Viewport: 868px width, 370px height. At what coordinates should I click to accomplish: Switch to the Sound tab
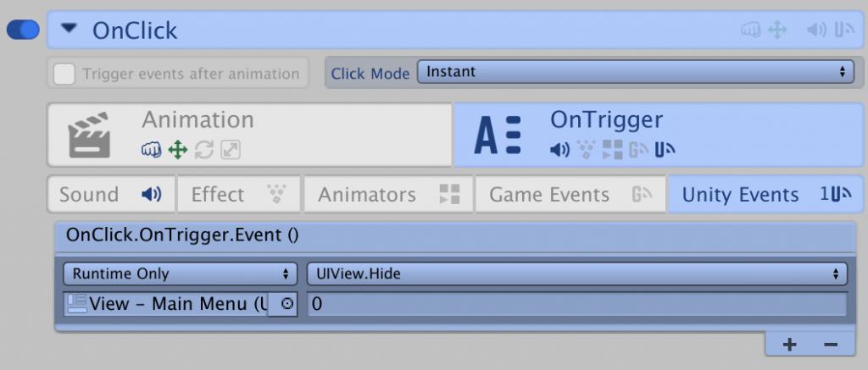[x=111, y=195]
